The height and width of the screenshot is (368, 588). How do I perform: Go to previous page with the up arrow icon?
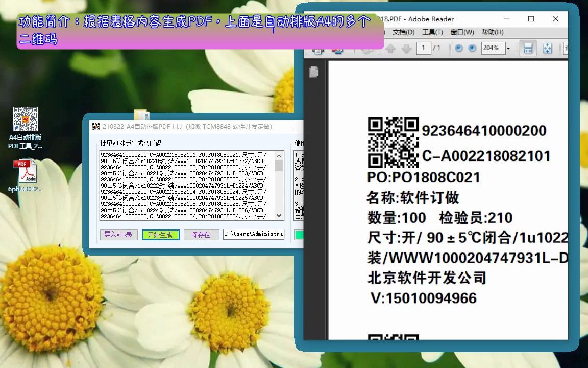pyautogui.click(x=392, y=48)
